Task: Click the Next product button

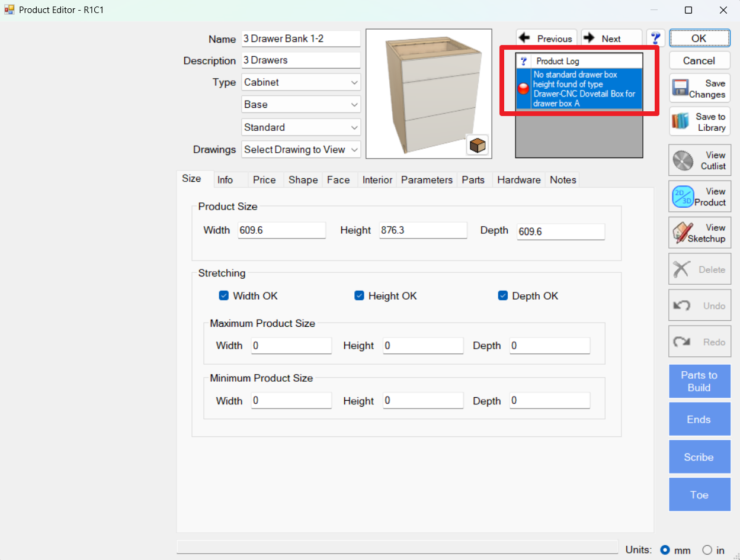Action: tap(611, 38)
